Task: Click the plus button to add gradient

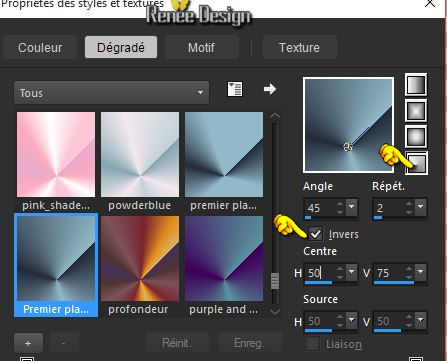Action: pyautogui.click(x=28, y=343)
